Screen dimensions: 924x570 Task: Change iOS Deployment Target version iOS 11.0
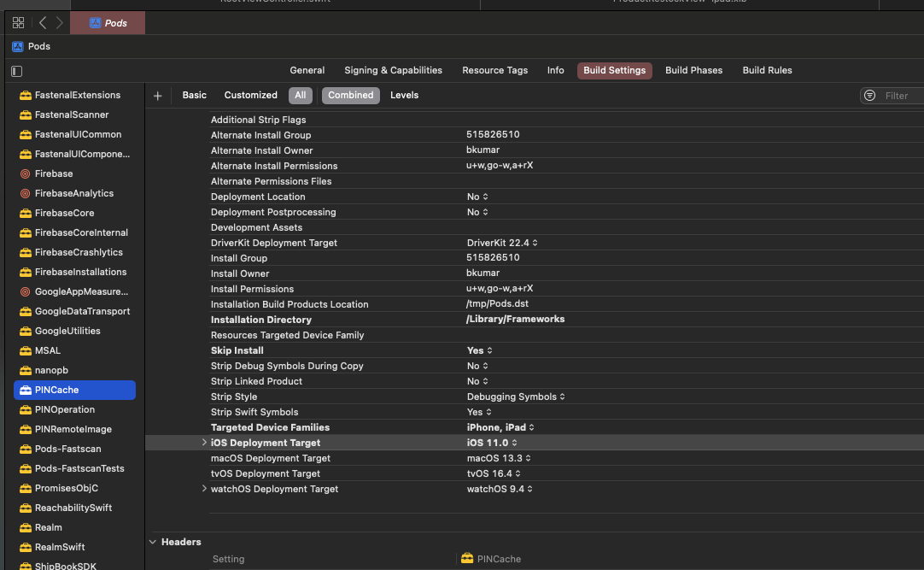[x=492, y=443]
